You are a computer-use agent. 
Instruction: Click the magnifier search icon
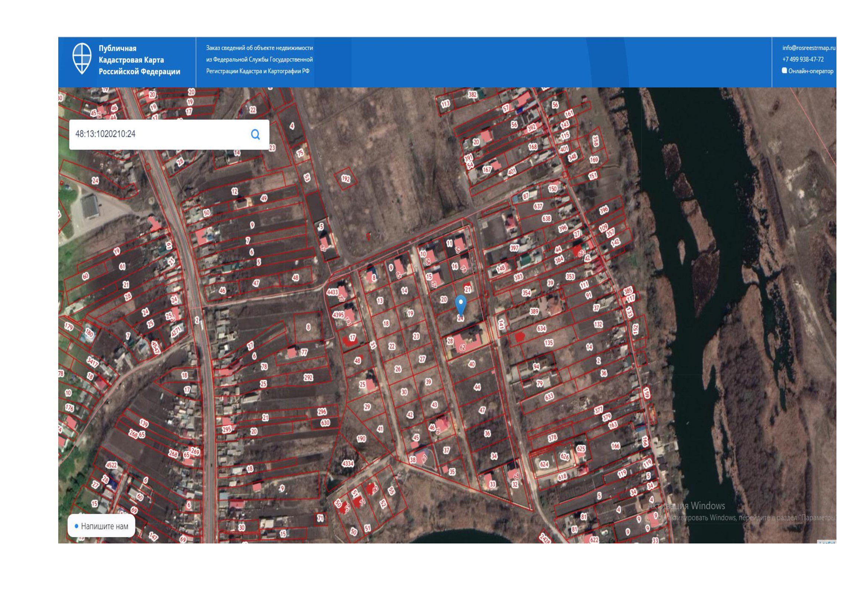click(256, 134)
